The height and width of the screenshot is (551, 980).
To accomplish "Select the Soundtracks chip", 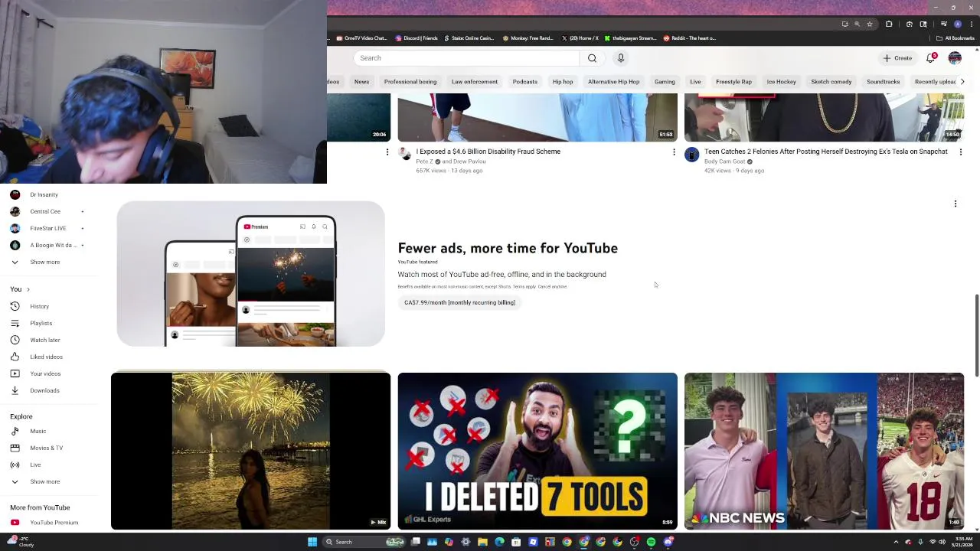I will [x=883, y=81].
